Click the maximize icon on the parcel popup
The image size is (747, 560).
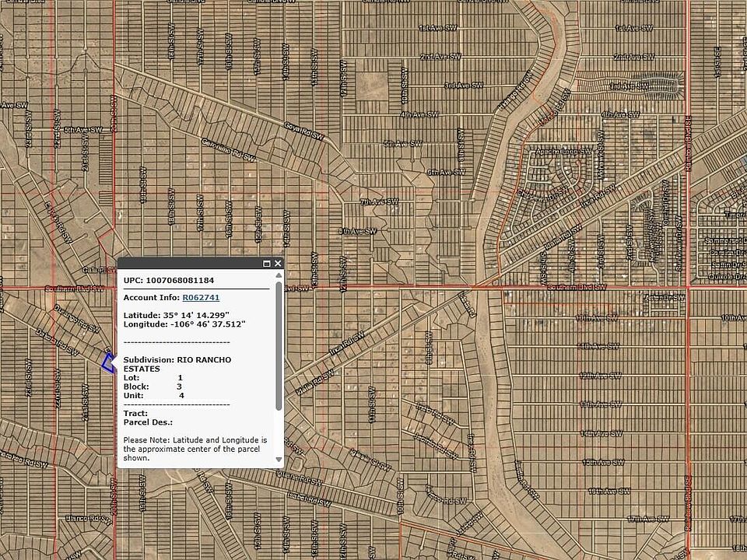265,264
